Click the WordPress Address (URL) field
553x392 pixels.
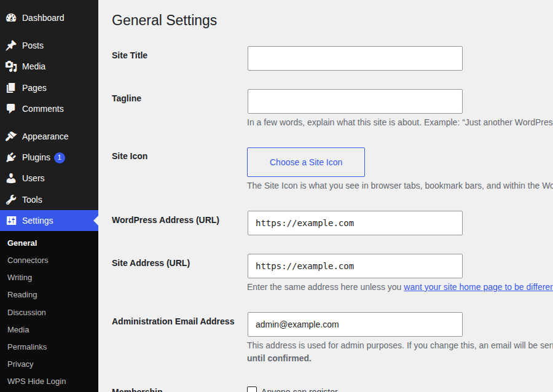click(x=355, y=223)
